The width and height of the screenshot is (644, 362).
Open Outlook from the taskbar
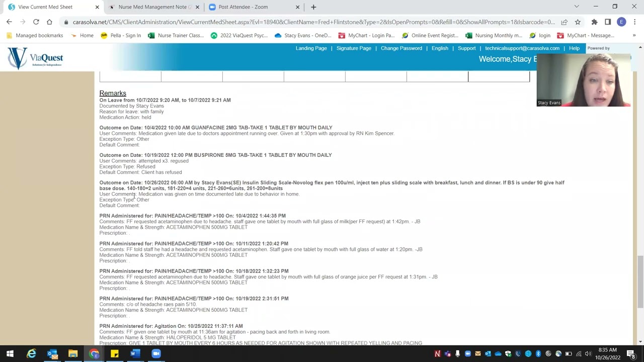point(52,354)
